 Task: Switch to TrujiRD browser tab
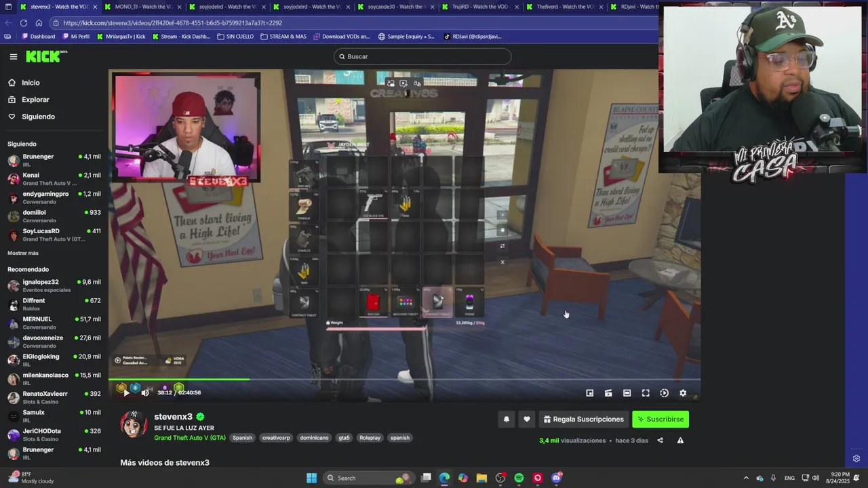pyautogui.click(x=479, y=7)
